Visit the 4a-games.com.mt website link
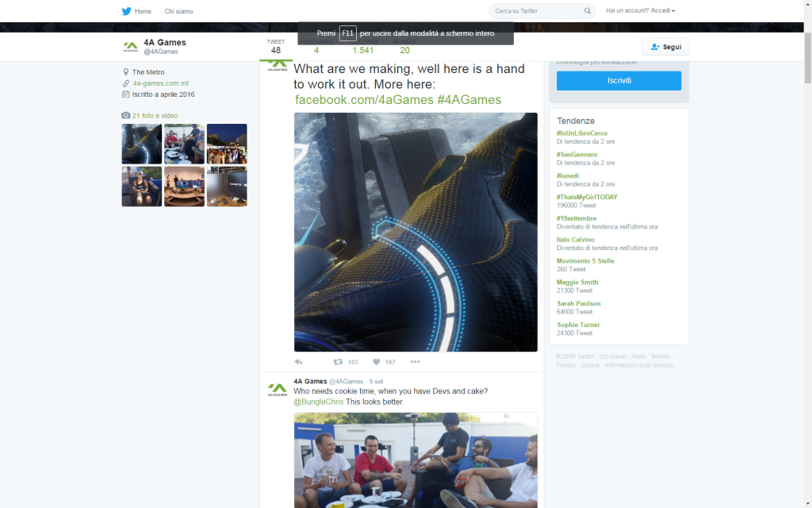Viewport: 812px width, 508px height. (160, 83)
